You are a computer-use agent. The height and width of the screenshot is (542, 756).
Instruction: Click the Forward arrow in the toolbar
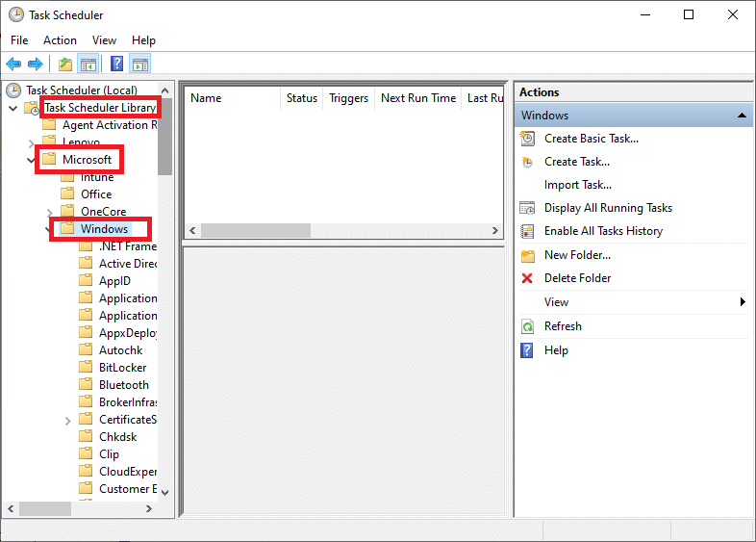coord(35,65)
